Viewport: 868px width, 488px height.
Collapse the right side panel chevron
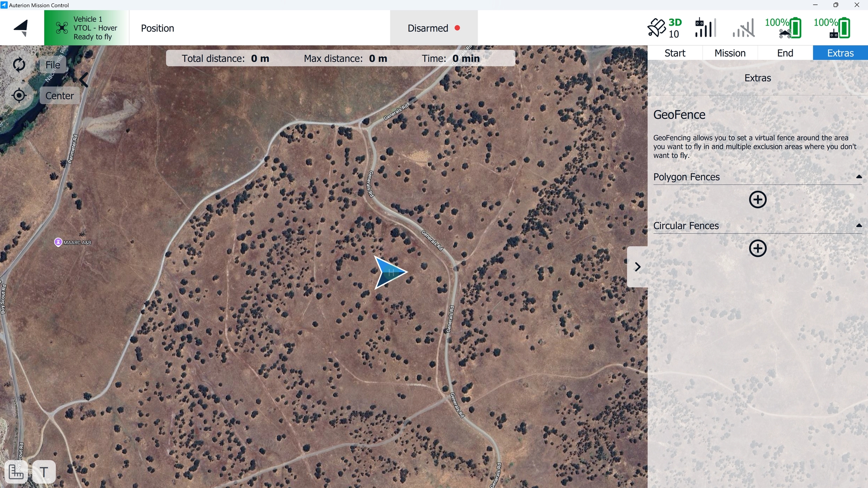coord(637,267)
